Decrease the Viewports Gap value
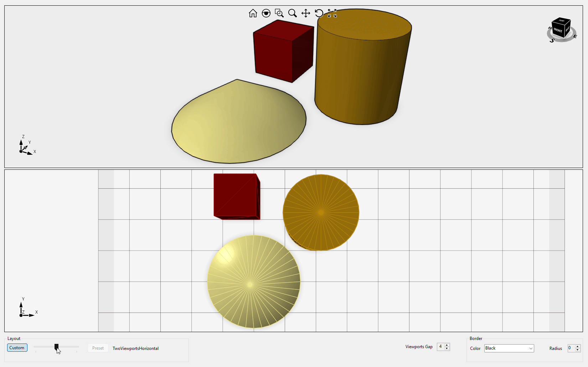This screenshot has height=367, width=588. (447, 348)
